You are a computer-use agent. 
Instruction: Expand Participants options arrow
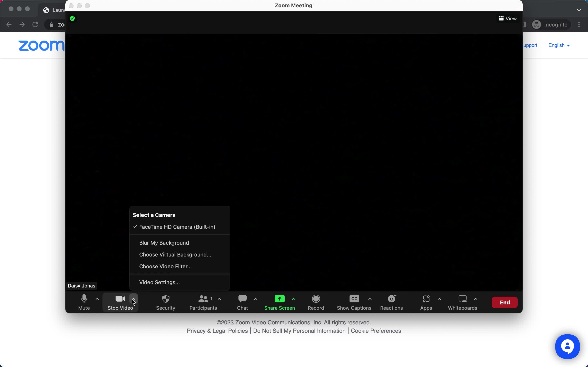pyautogui.click(x=219, y=299)
